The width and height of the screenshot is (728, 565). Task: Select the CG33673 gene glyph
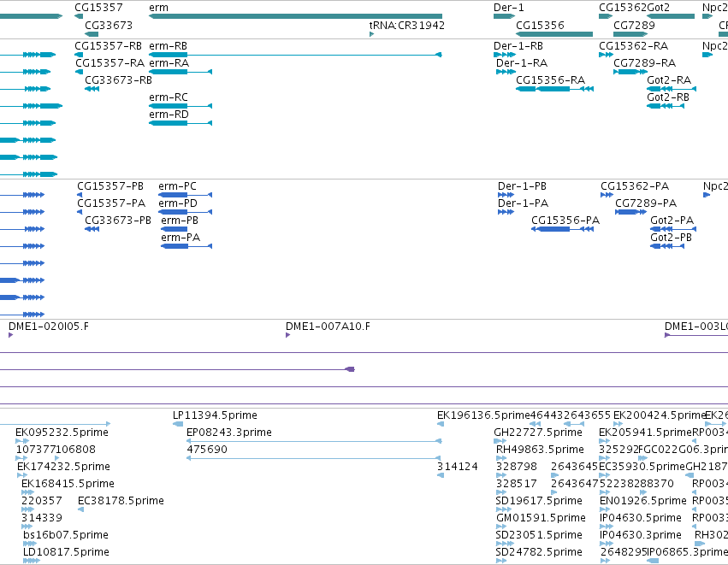[x=92, y=34]
